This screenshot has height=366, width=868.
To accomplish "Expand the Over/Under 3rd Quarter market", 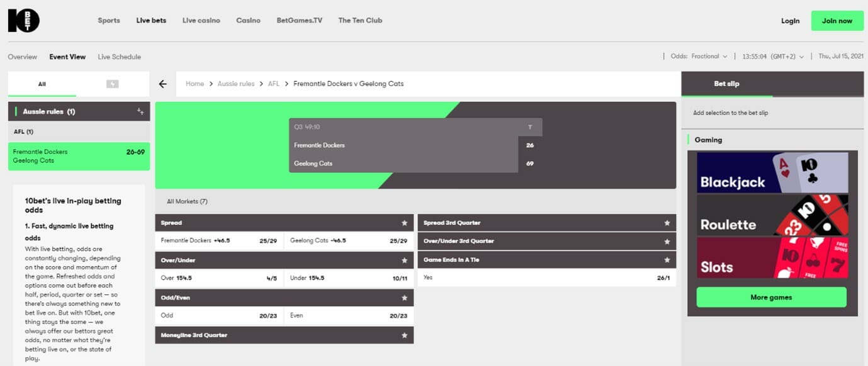I will (547, 241).
